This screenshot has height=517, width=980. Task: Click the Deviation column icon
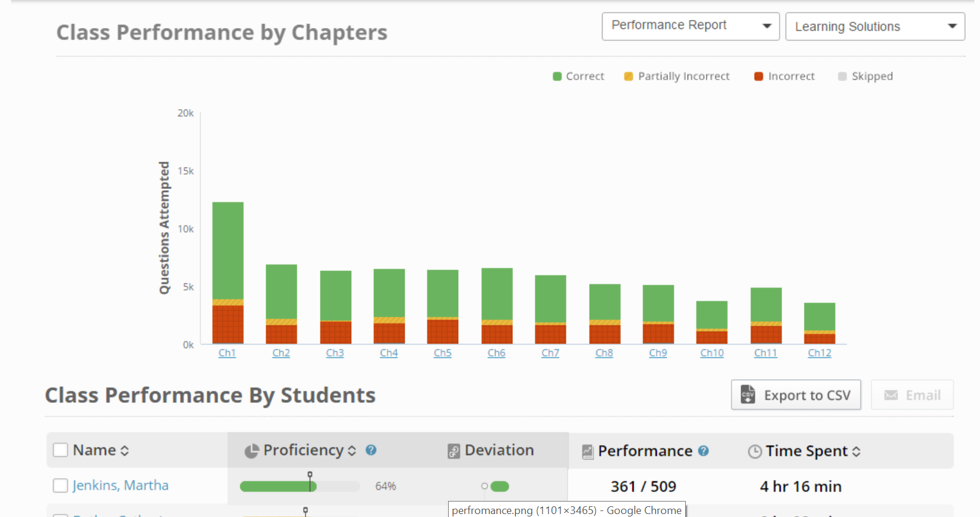click(454, 451)
